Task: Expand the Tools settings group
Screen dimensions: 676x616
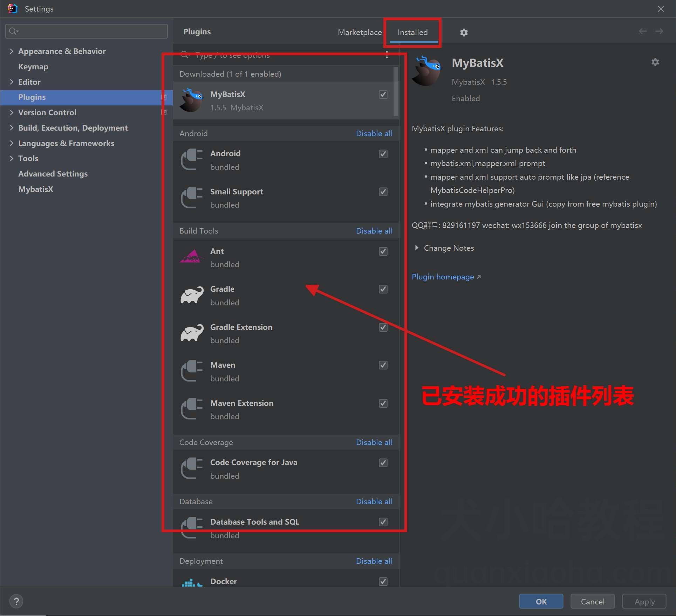Action: click(x=12, y=158)
